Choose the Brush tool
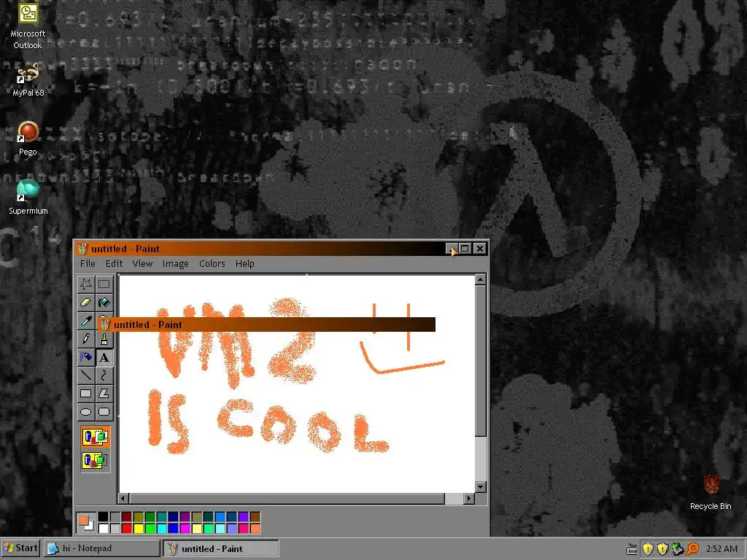Image resolution: width=747 pixels, height=560 pixels. pyautogui.click(x=104, y=339)
